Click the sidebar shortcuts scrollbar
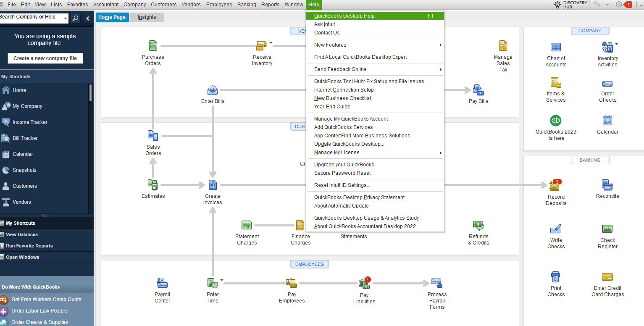644x326 pixels. (90, 93)
